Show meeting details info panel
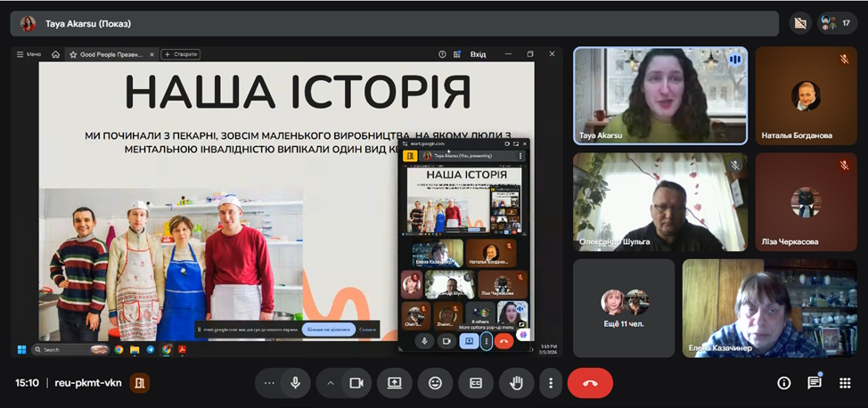This screenshot has height=408, width=868. (x=783, y=383)
